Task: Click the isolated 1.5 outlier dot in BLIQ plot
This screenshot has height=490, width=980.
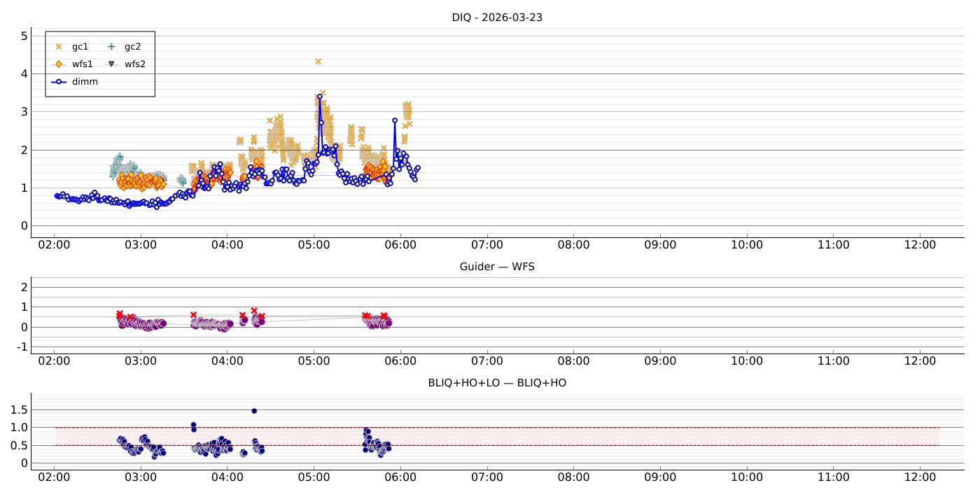Action: tap(254, 411)
